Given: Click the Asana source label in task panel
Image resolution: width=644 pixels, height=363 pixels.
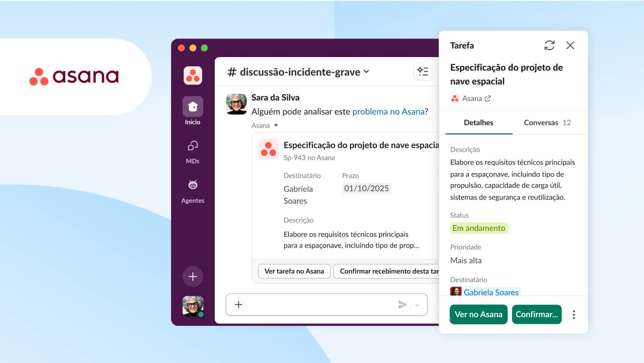Looking at the screenshot, I should 472,98.
